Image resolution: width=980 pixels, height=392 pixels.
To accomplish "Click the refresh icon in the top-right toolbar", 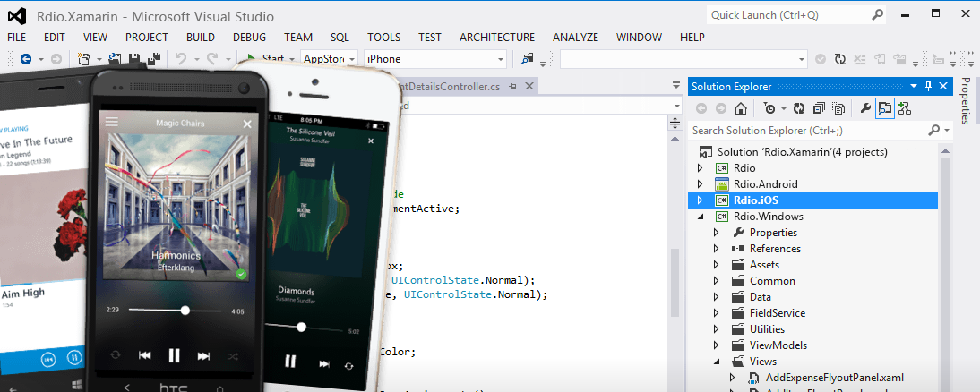I will [x=840, y=59].
